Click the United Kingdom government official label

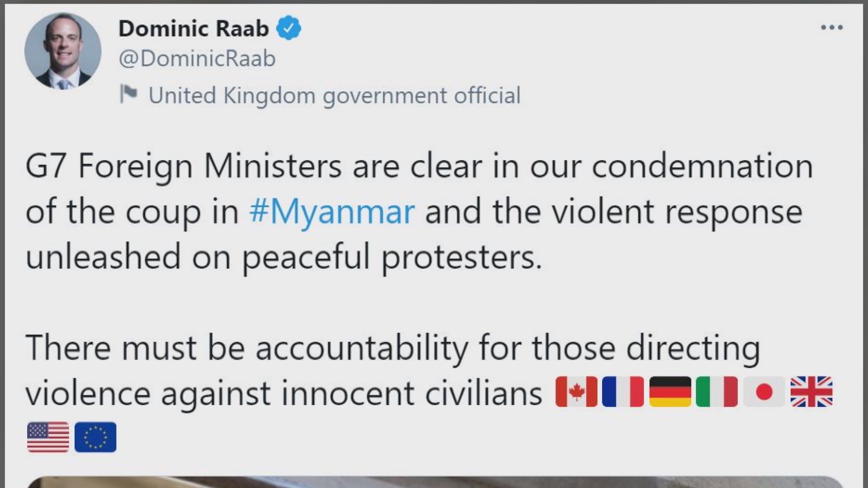click(x=335, y=95)
